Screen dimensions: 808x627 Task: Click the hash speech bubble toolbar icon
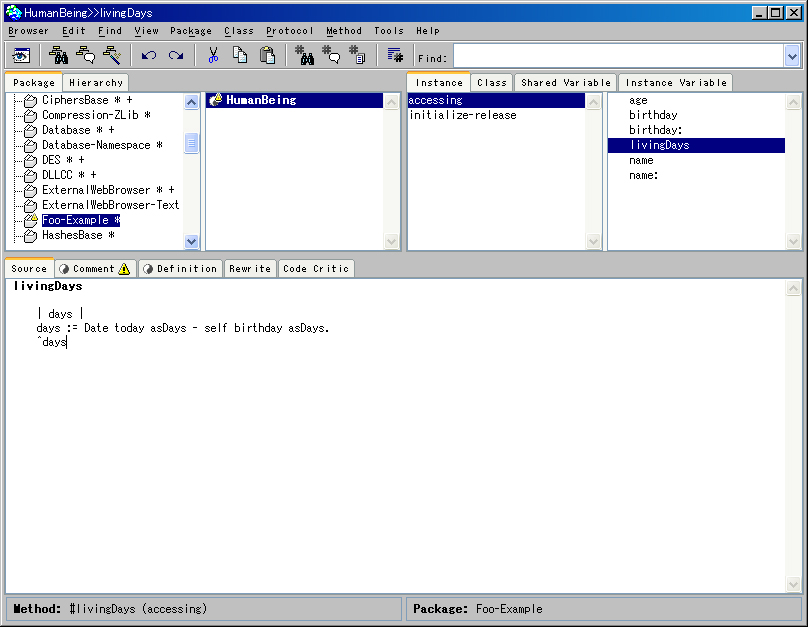coord(331,55)
